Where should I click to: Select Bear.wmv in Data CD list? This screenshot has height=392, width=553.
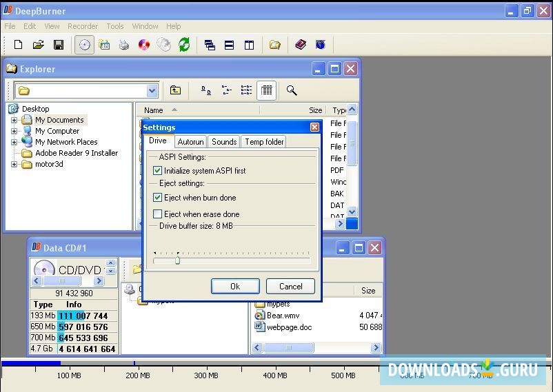283,316
